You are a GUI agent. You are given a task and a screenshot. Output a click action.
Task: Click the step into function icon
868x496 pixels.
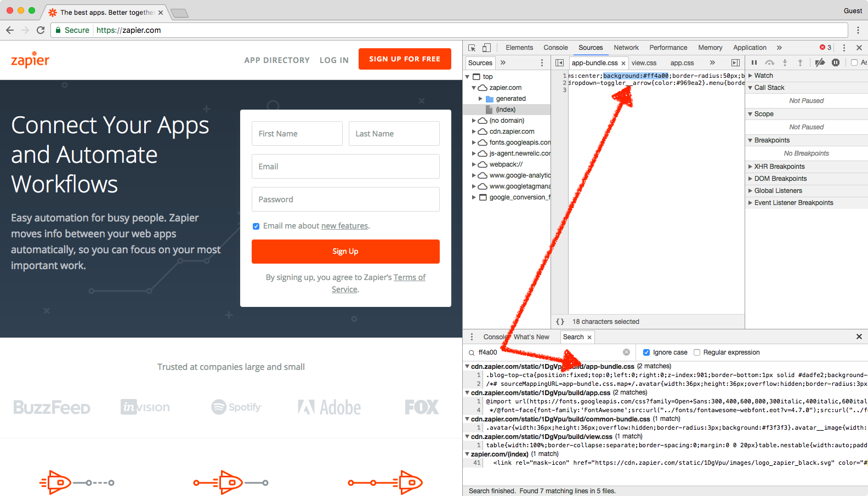click(x=785, y=62)
